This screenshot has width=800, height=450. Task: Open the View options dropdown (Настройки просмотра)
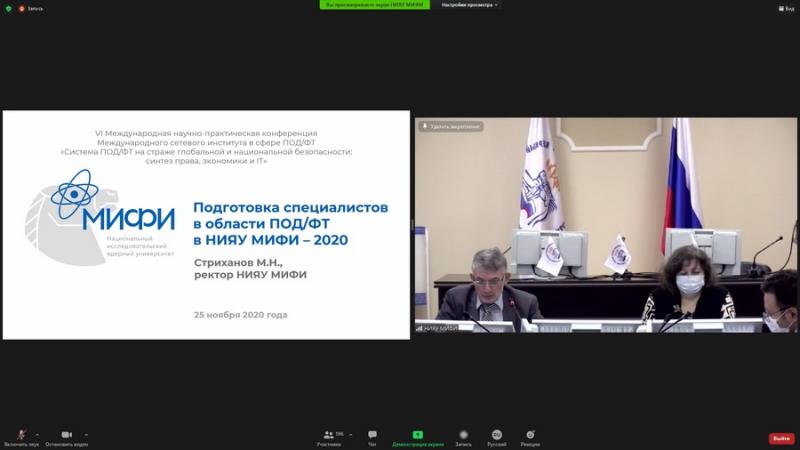pyautogui.click(x=470, y=5)
